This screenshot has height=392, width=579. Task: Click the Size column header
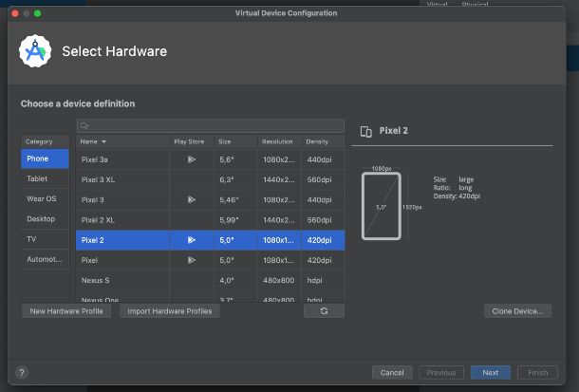point(235,141)
